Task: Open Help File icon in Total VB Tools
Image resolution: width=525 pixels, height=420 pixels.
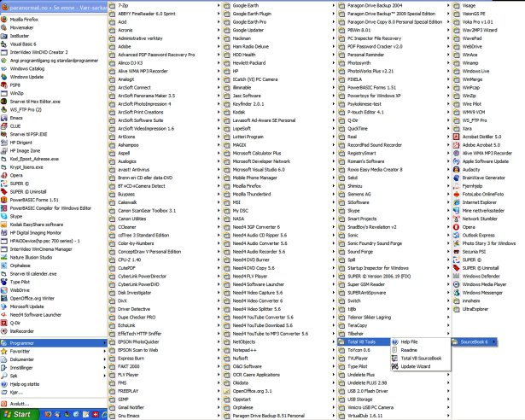Action: 394,342
